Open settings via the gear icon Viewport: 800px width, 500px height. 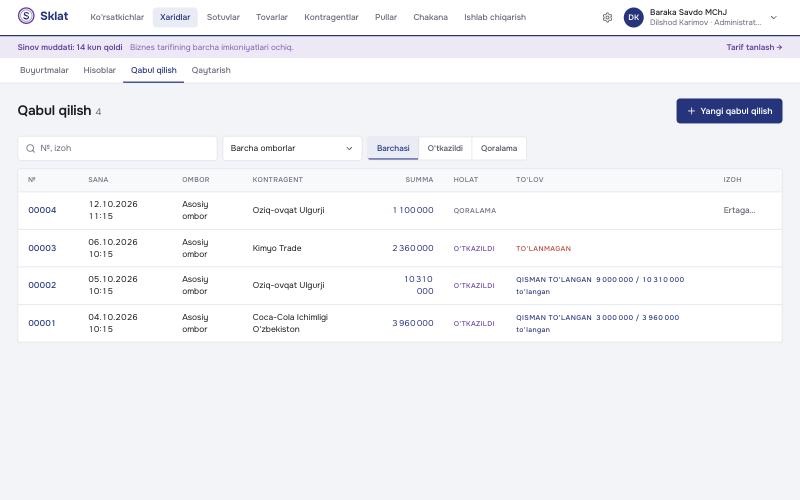tap(607, 17)
